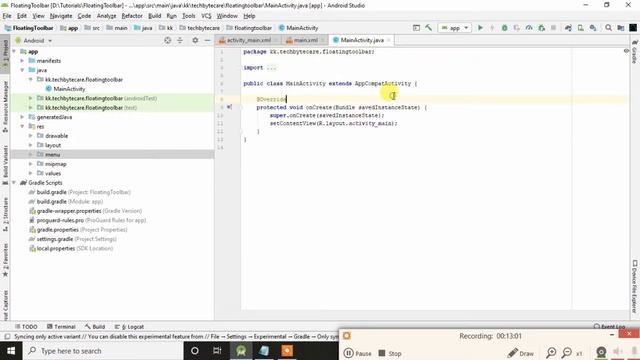The image size is (640, 360).
Task: Click the Select Run Target icon left of hammer
Action: (416, 28)
